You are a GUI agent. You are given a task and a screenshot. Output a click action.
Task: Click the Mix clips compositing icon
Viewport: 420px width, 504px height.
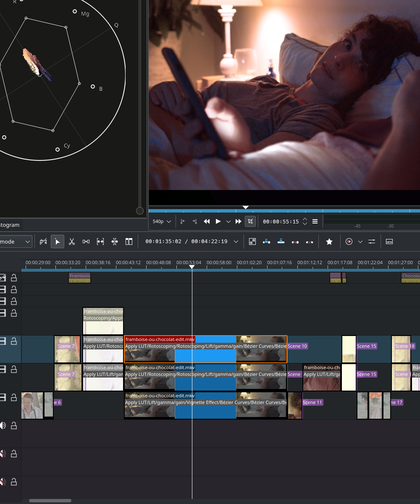pyautogui.click(x=252, y=241)
